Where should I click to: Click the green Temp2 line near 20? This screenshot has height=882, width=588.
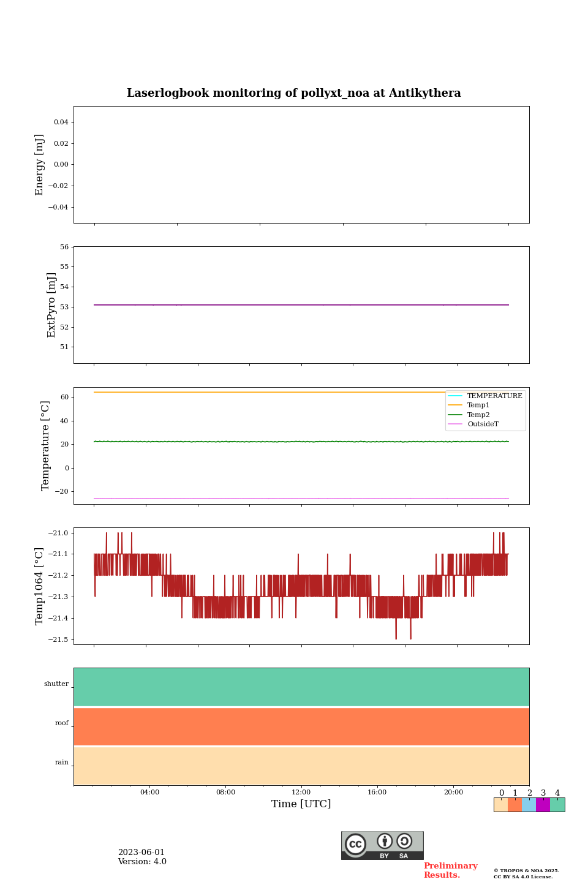point(301,442)
